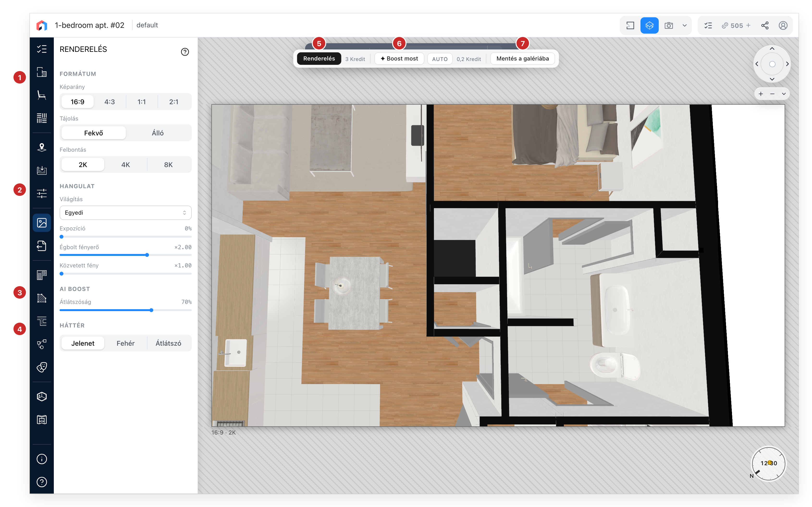The height and width of the screenshot is (507, 812).
Task: Switch orientation to Álló
Action: (x=158, y=133)
